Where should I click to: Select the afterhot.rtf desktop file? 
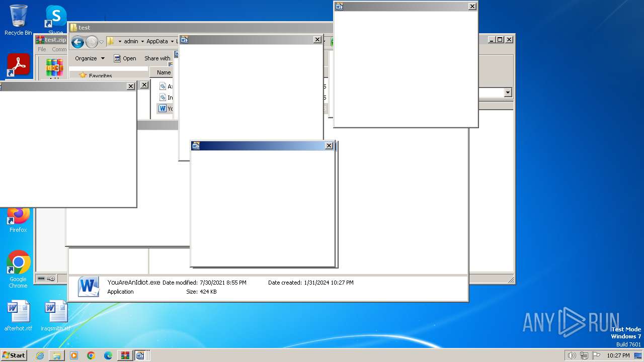tap(18, 316)
